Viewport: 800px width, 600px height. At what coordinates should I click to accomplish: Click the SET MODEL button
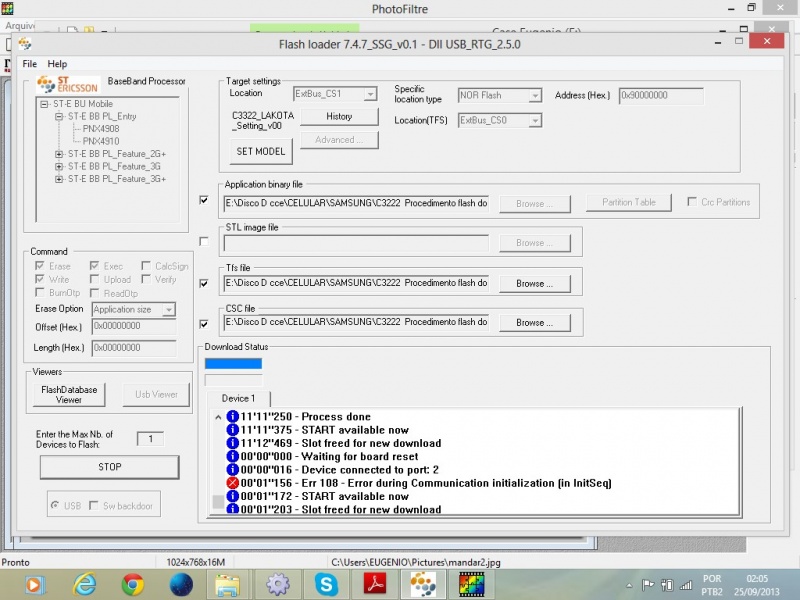coord(261,152)
